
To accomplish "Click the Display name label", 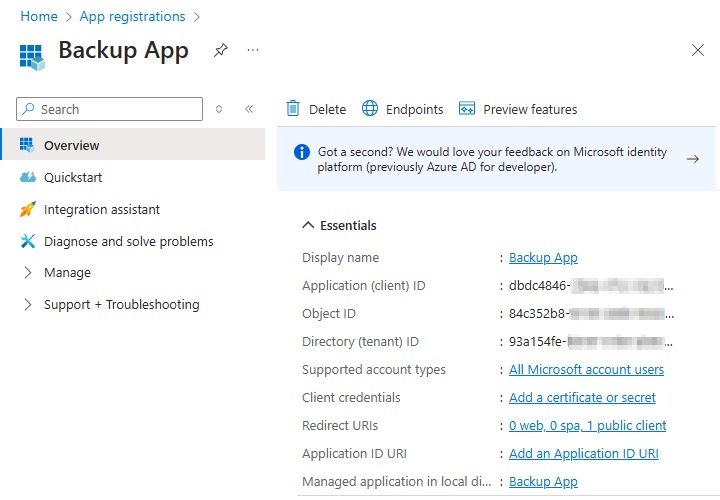I will 341,258.
